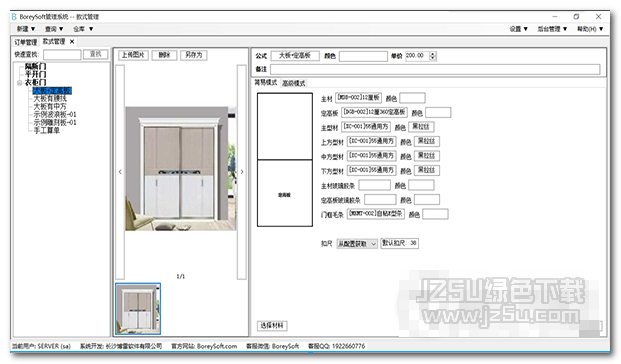Click the 选择材料 button
Screen dimensions: 621x364
[x=272, y=326]
